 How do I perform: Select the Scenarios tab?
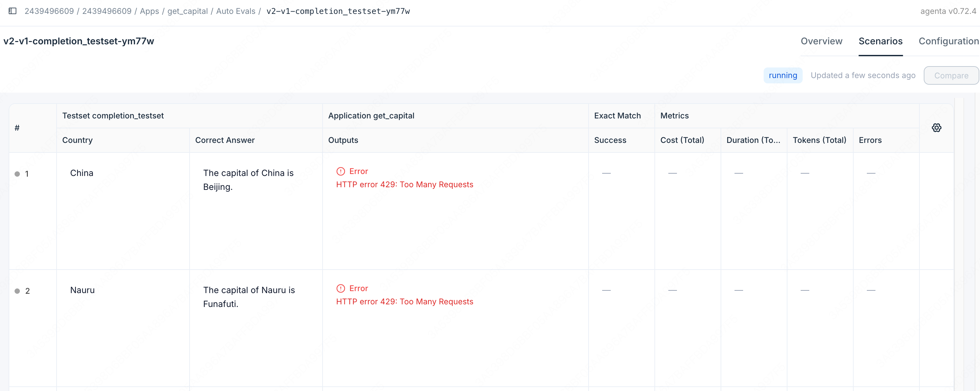[880, 41]
